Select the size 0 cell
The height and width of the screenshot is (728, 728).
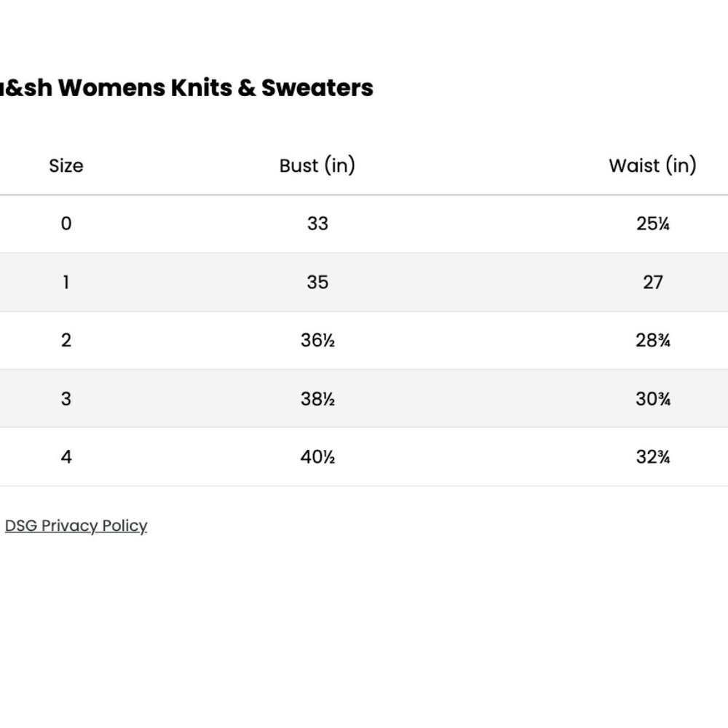(66, 223)
